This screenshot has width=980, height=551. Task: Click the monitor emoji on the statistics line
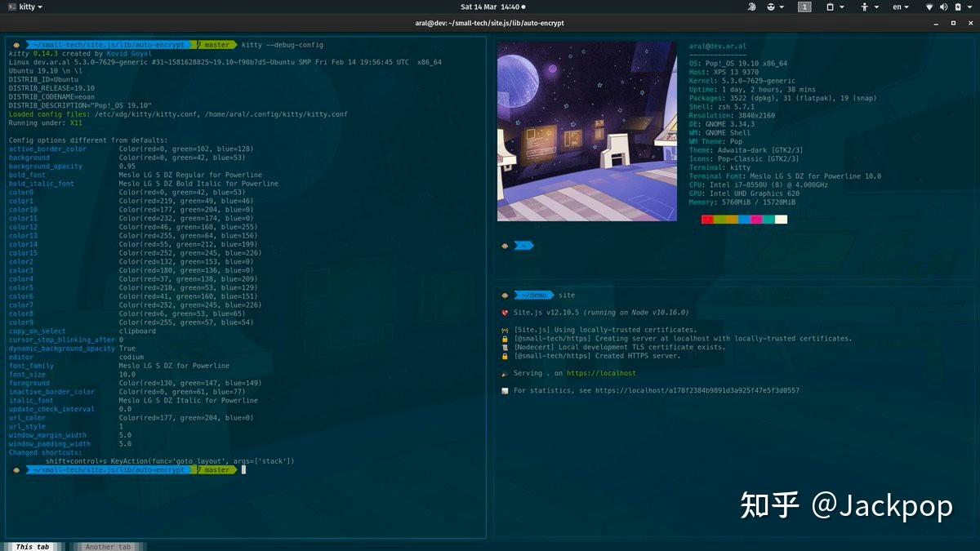point(505,390)
